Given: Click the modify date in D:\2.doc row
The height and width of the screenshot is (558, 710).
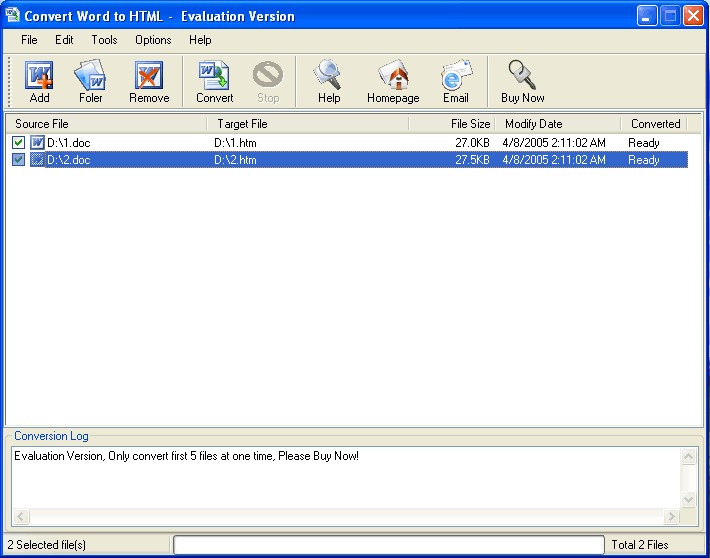Looking at the screenshot, I should (x=554, y=159).
